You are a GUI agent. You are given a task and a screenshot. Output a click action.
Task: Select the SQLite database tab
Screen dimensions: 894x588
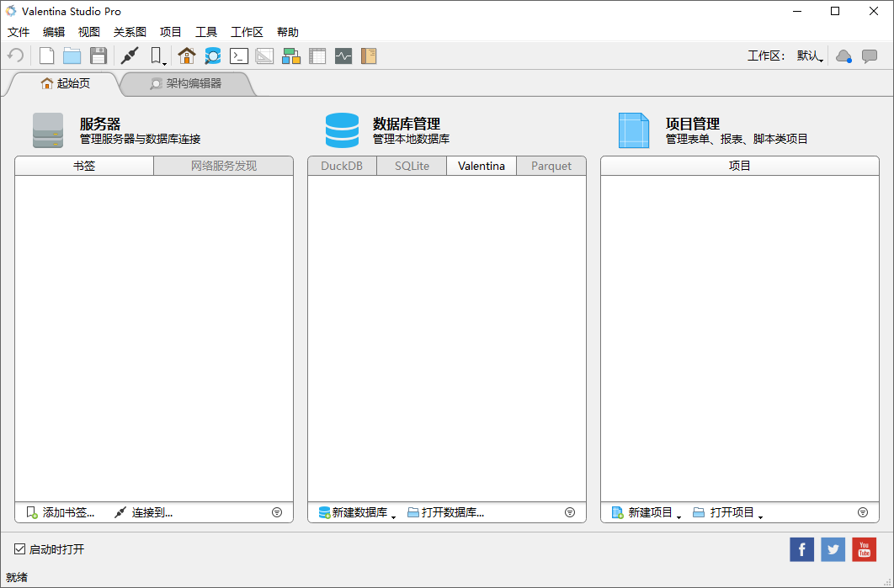[x=412, y=166]
